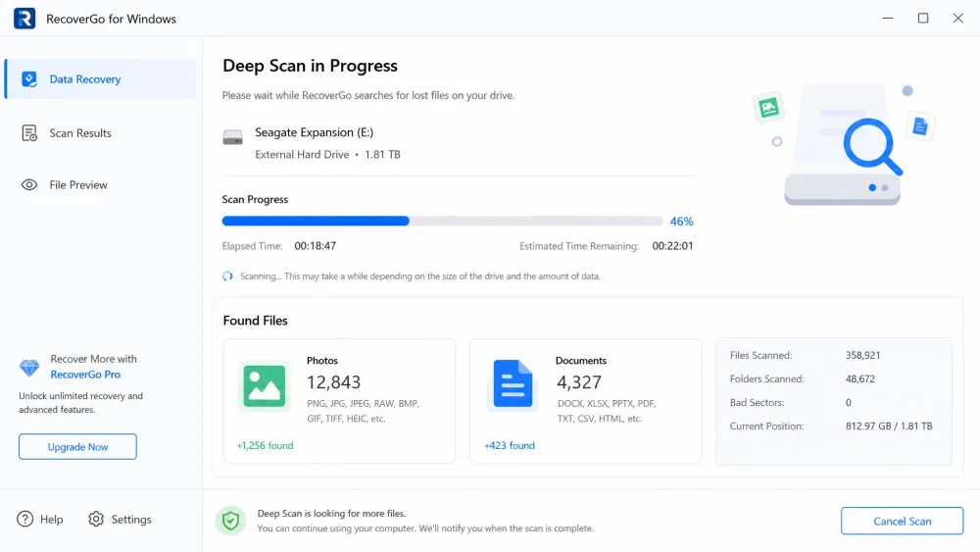
Task: Click the Seagate Expansion drive icon
Action: click(x=232, y=137)
